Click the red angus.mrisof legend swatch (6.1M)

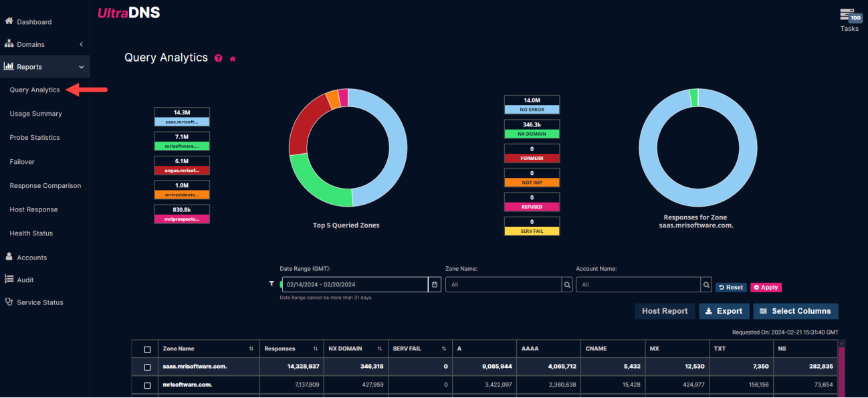point(182,170)
